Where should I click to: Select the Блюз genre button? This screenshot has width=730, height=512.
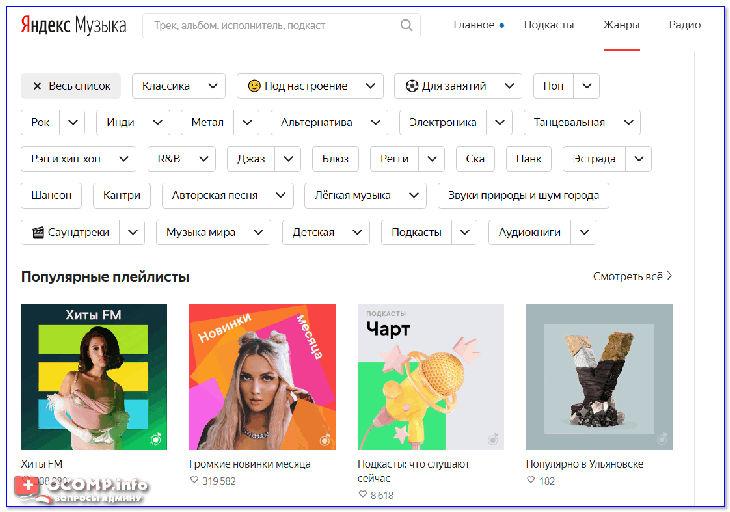[335, 159]
